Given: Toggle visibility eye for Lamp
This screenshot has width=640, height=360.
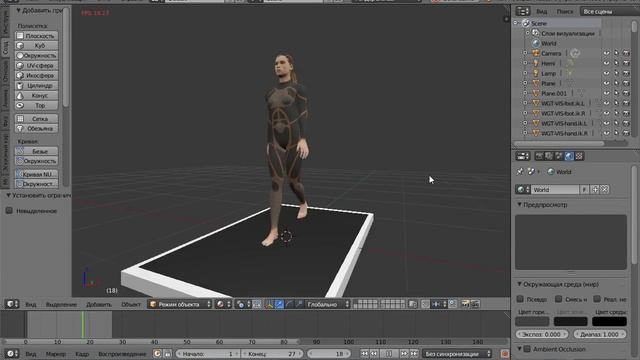Looking at the screenshot, I should (606, 73).
